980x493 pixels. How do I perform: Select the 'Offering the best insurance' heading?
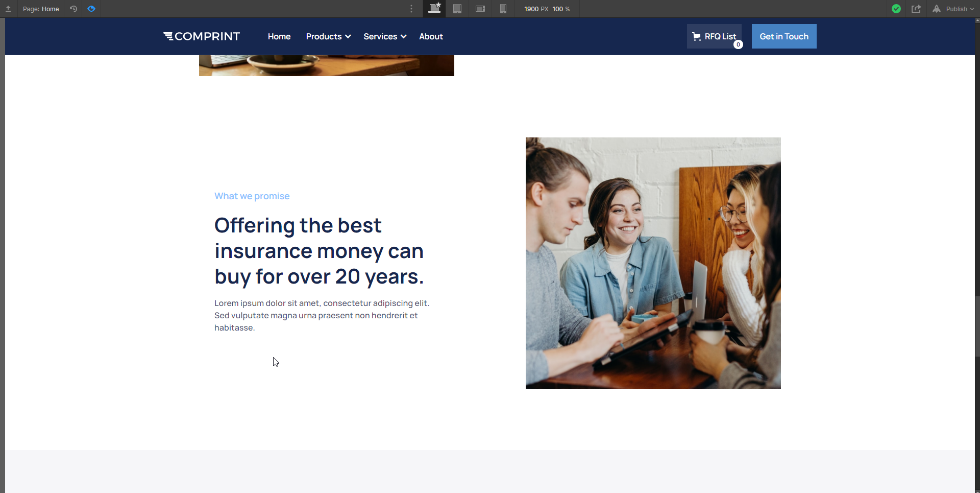point(319,251)
